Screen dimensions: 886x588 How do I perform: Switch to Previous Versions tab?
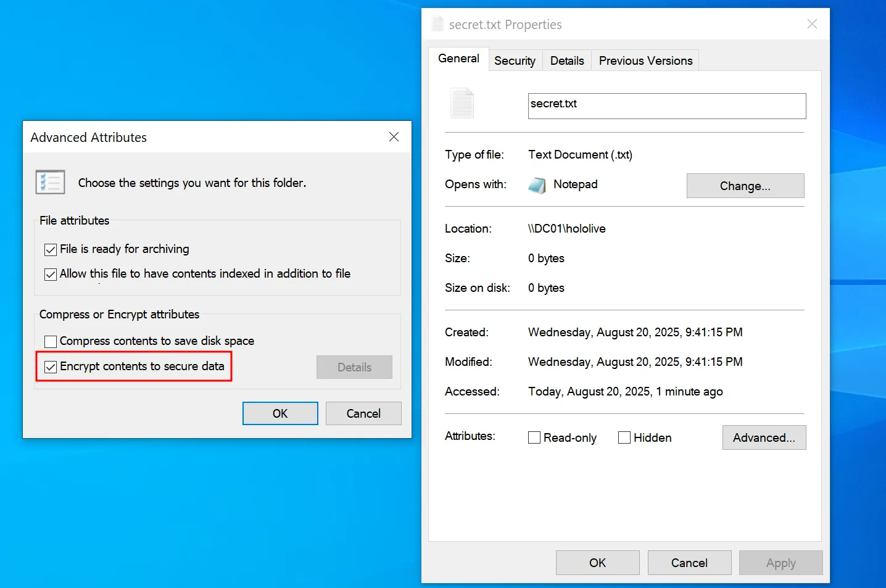point(645,60)
